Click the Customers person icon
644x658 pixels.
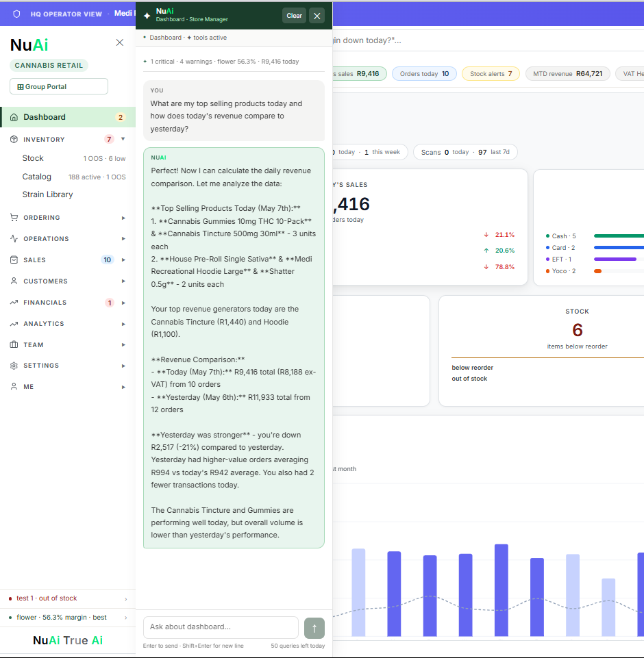click(14, 281)
